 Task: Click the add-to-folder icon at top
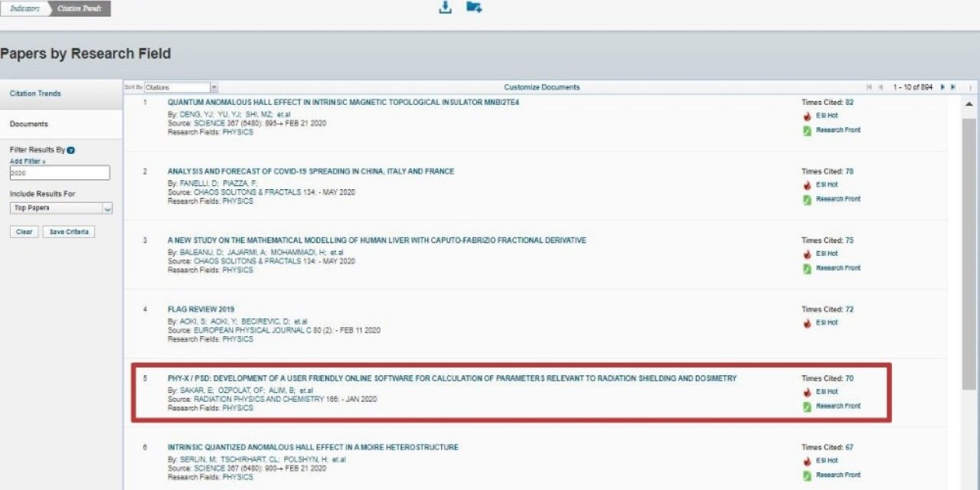[x=474, y=8]
